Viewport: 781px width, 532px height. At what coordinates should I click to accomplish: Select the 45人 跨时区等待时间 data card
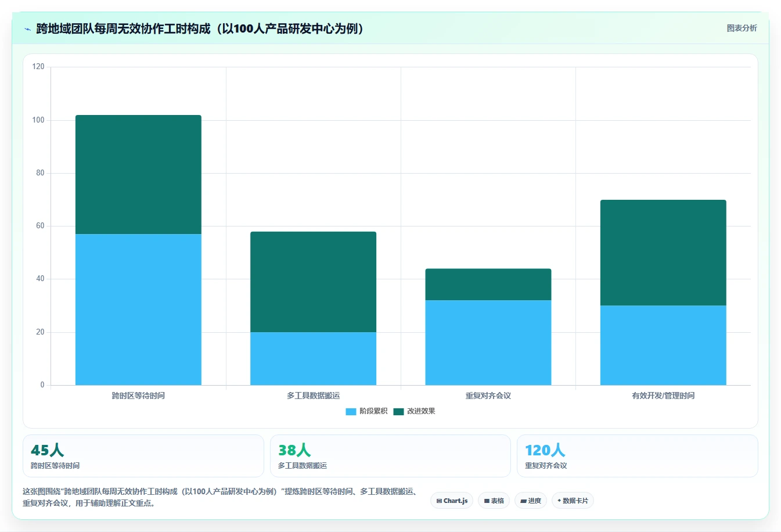(143, 456)
